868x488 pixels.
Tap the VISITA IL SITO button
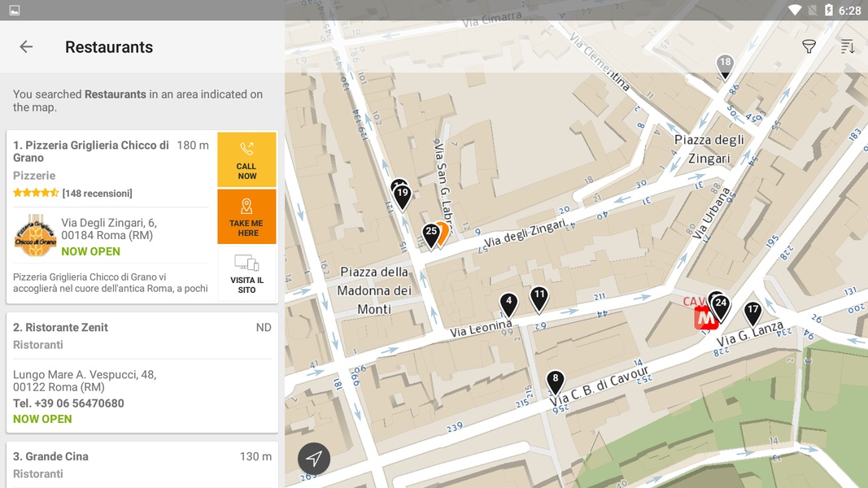tap(246, 274)
